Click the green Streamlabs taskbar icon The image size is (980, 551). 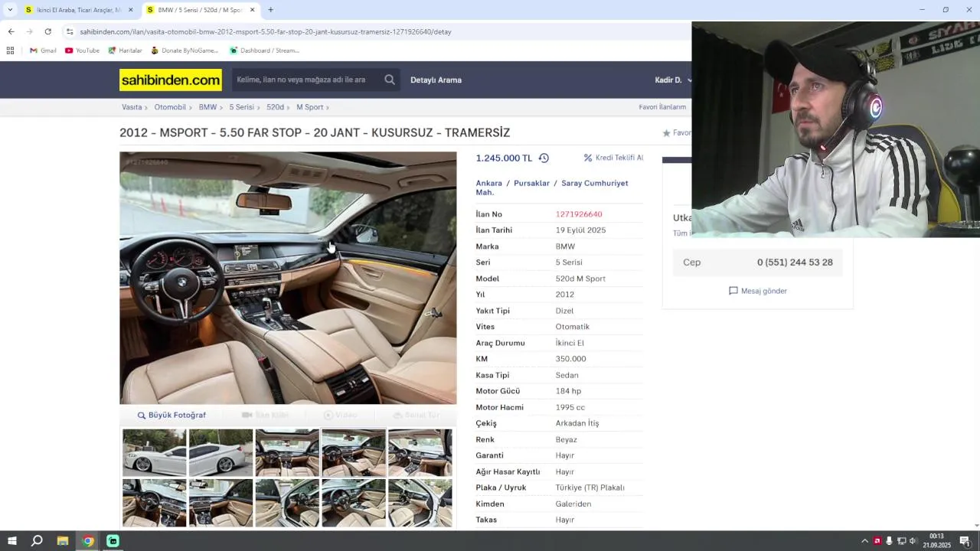point(113,541)
